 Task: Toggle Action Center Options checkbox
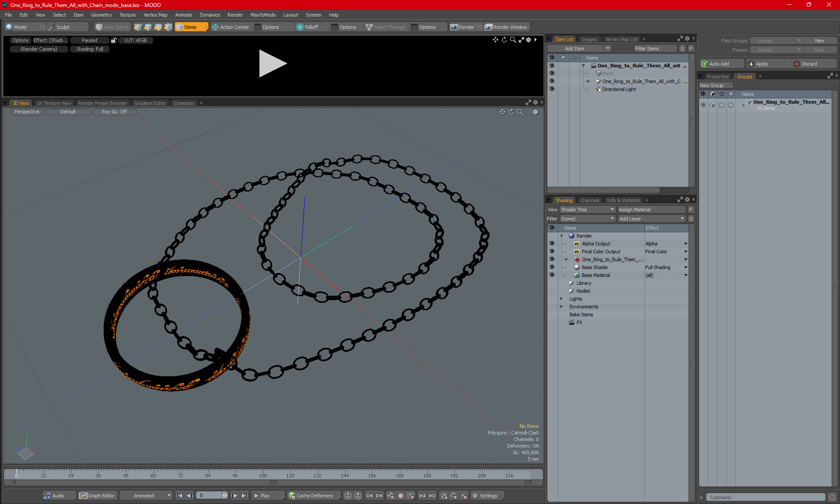[258, 27]
